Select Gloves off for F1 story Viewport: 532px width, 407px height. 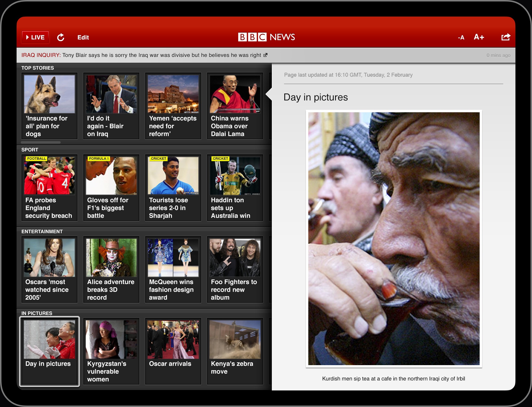click(111, 188)
